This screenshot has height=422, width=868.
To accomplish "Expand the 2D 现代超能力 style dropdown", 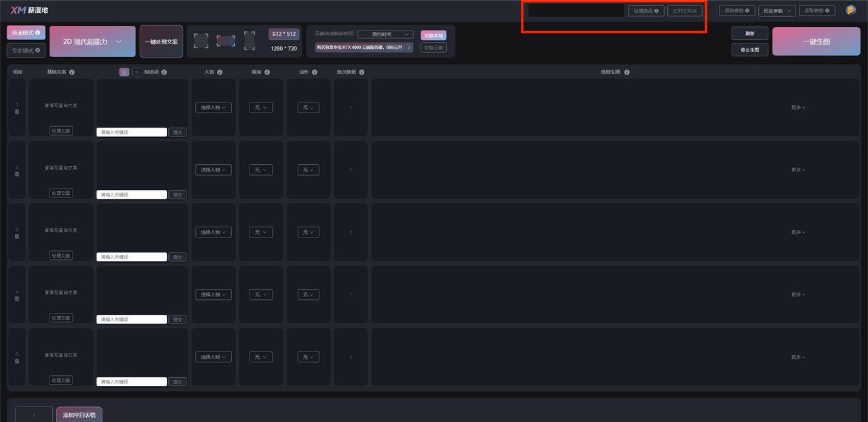I will [92, 41].
